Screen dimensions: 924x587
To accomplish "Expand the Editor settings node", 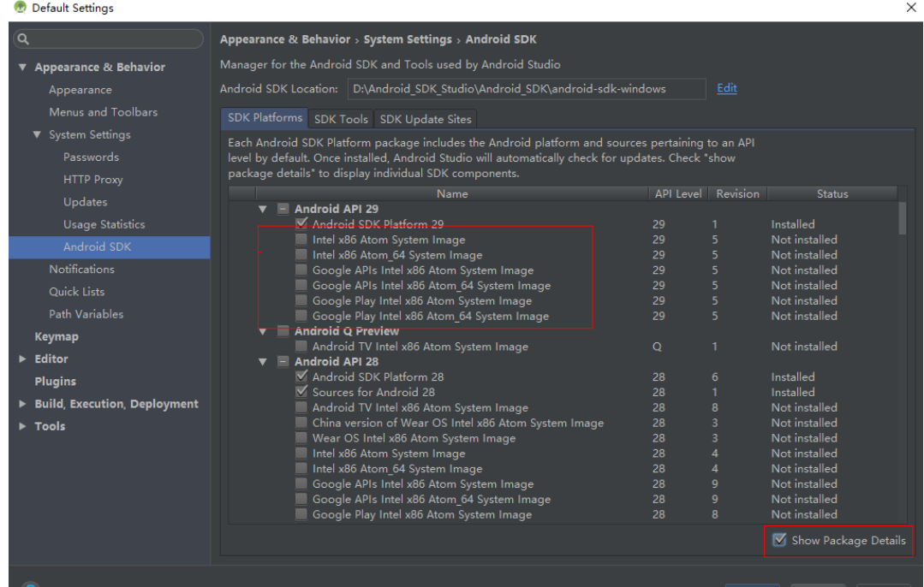I will (22, 359).
